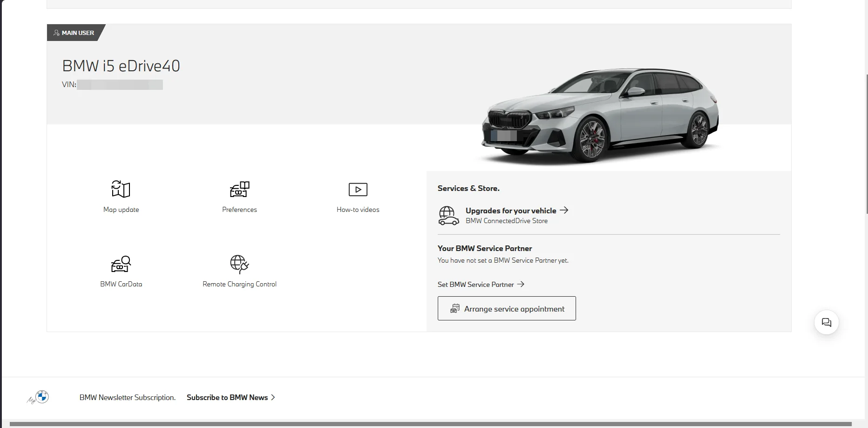Click the Subscribe to BMW News chevron

click(x=273, y=397)
